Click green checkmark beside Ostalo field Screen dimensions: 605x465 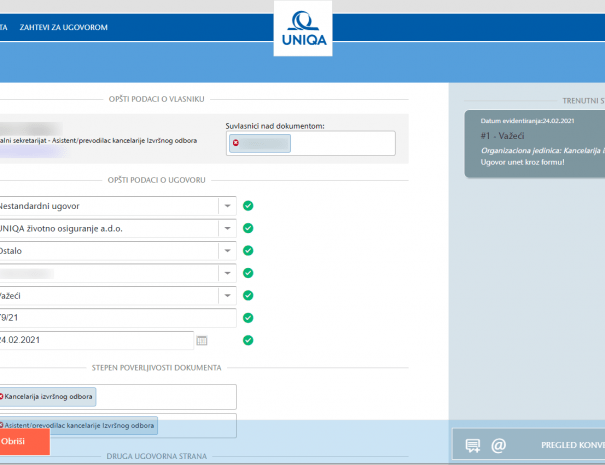point(248,251)
